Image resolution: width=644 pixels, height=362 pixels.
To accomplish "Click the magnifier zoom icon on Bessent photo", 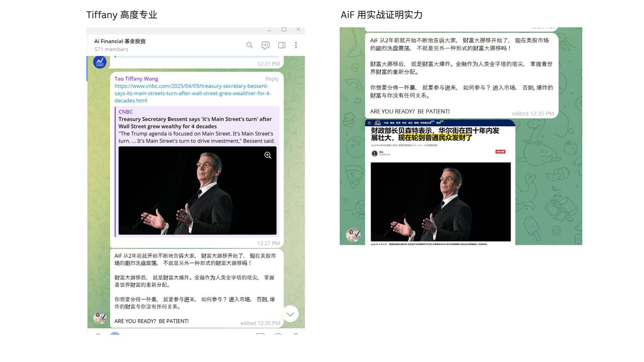I will 268,155.
